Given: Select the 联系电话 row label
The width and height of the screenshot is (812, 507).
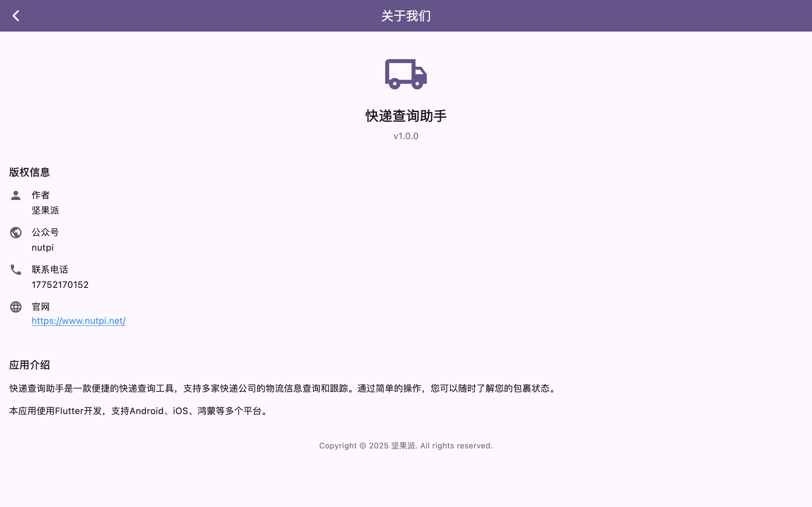Looking at the screenshot, I should point(50,270).
